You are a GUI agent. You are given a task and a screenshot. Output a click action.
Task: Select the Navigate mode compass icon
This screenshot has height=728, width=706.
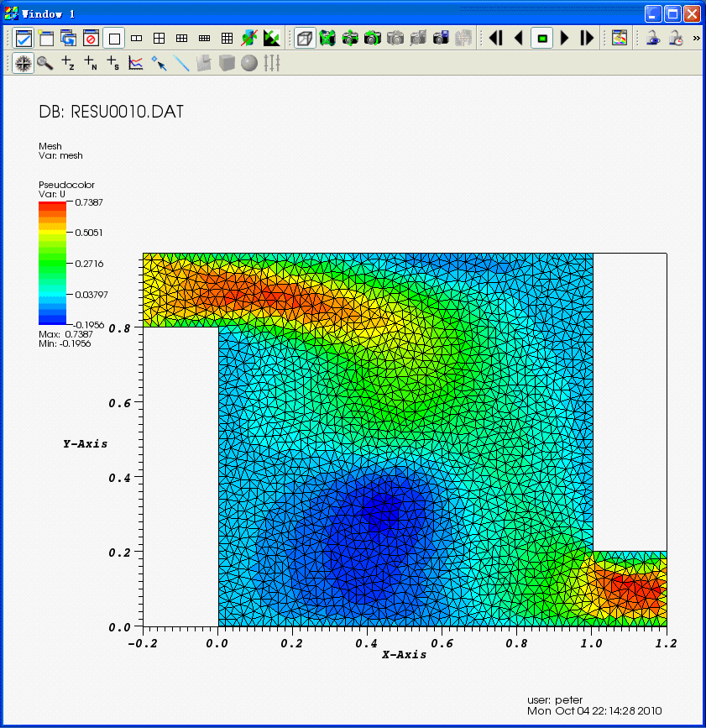coord(23,63)
